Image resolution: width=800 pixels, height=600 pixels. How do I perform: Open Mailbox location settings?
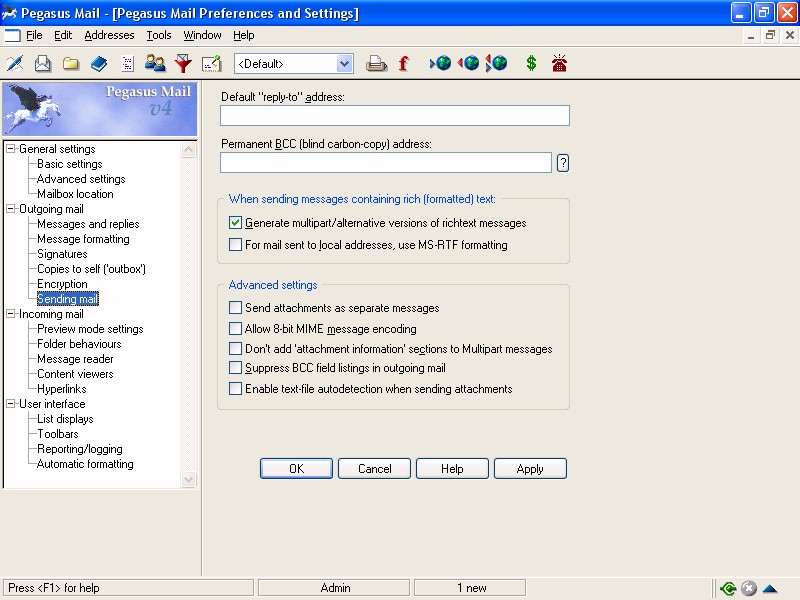click(x=75, y=194)
